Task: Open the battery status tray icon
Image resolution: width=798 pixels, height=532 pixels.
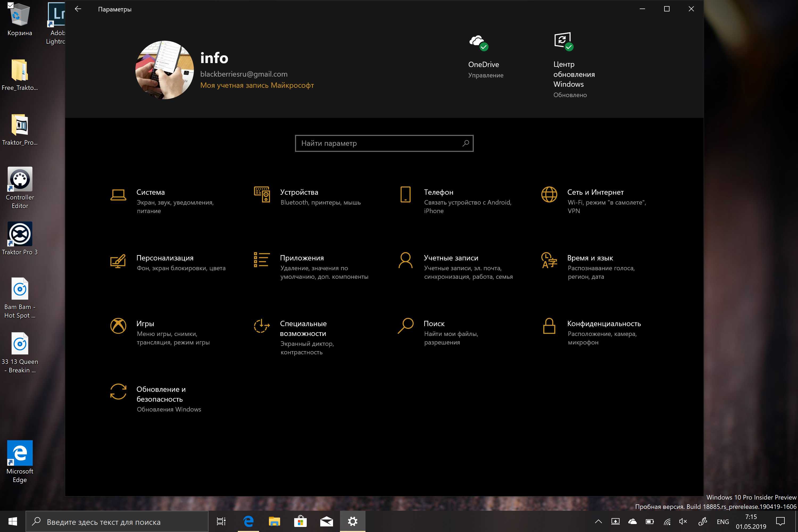Action: pyautogui.click(x=649, y=521)
